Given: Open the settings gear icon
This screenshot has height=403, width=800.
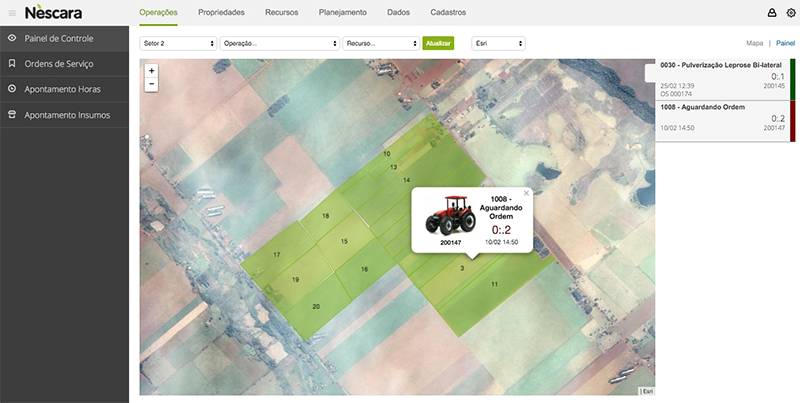Looking at the screenshot, I should coord(790,13).
